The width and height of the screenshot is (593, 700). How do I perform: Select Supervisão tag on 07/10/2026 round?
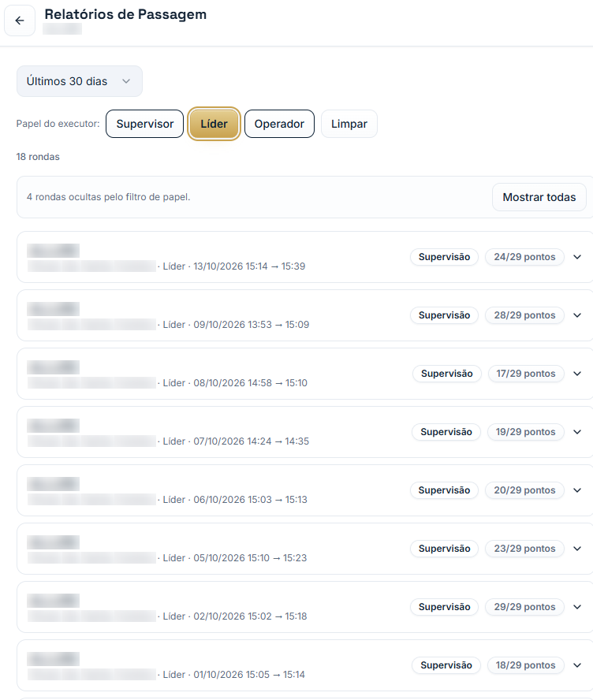446,432
